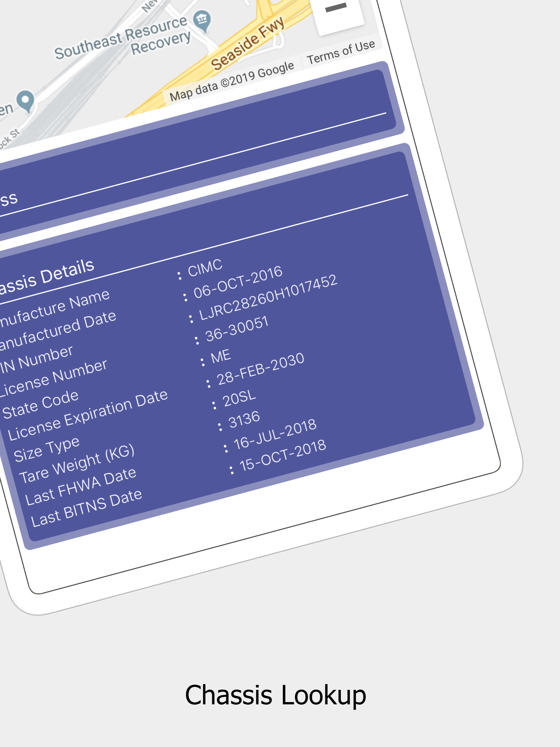The image size is (560, 747).
Task: Click the Size Type field label
Action: pos(47,450)
